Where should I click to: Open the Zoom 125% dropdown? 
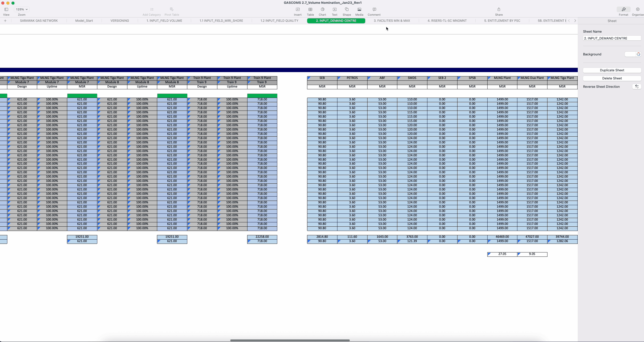[x=21, y=9]
